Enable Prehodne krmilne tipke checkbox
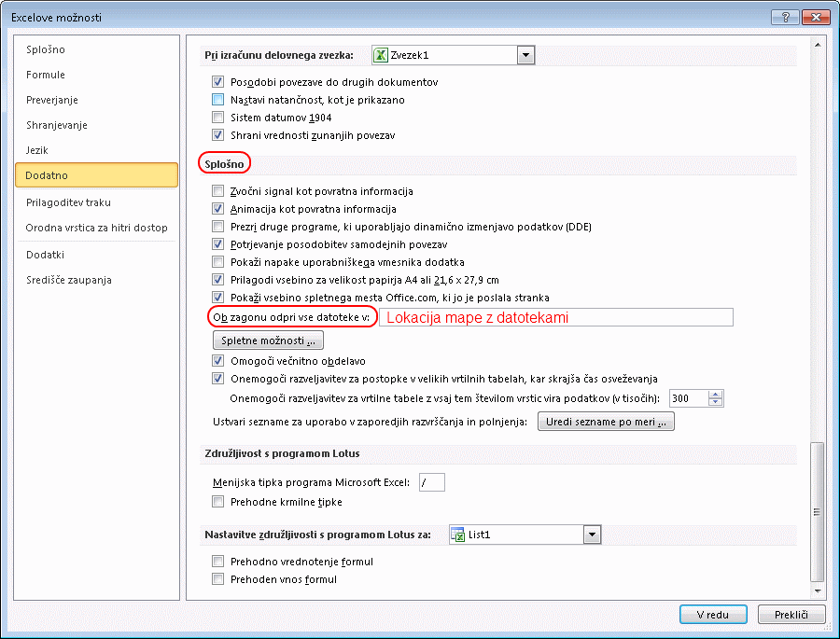Screen dimensions: 840x639 click(x=217, y=502)
